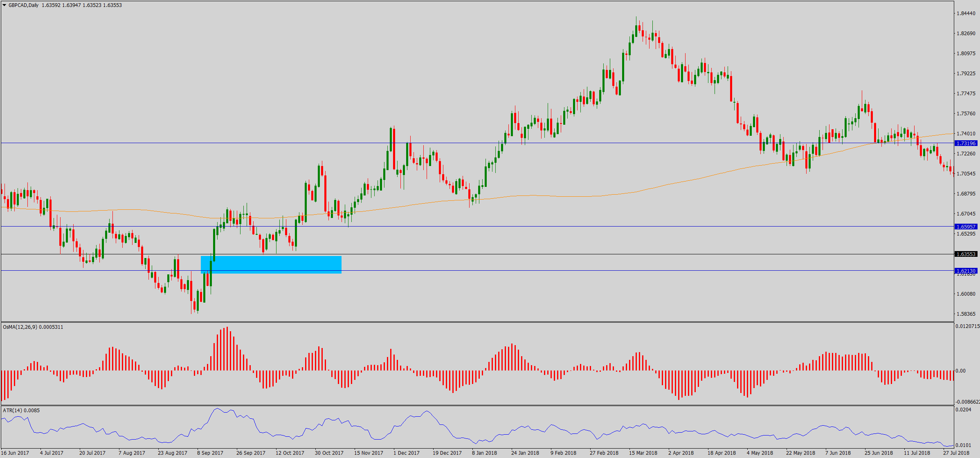
Task: Click the GBPCAD,Daily chart title
Action: tap(24, 5)
